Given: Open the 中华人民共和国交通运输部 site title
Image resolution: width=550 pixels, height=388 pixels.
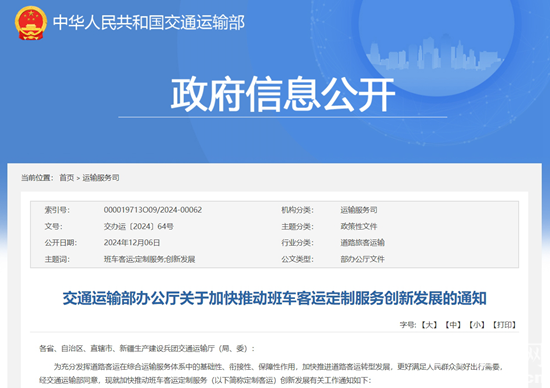Looking at the screenshot, I should click(x=149, y=23).
